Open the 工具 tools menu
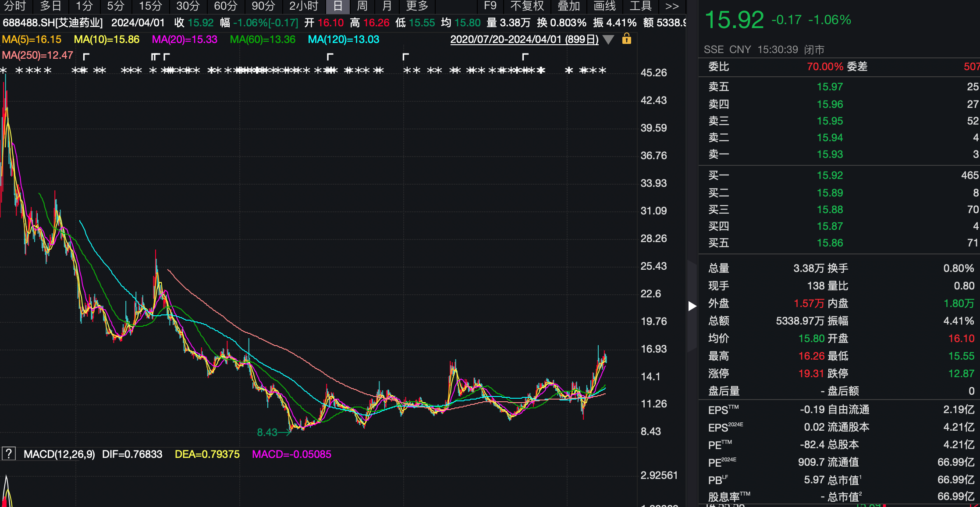Viewport: 980px width, 507px height. 641,6
